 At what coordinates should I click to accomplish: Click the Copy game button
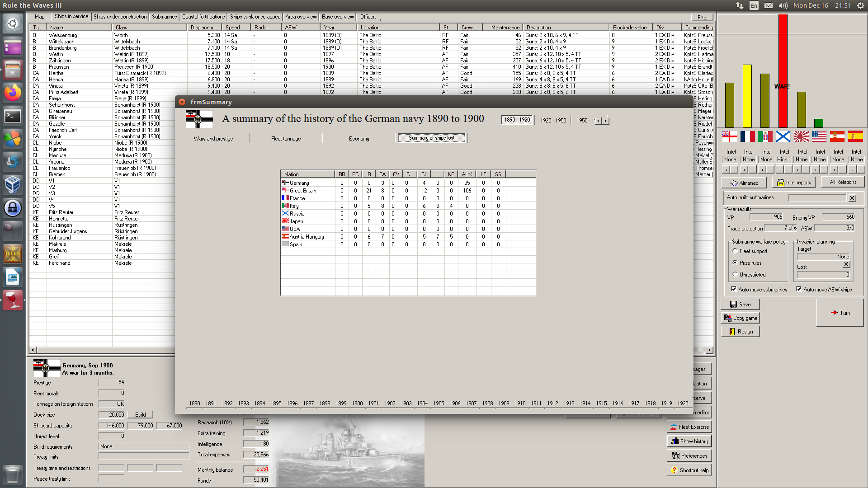click(740, 318)
